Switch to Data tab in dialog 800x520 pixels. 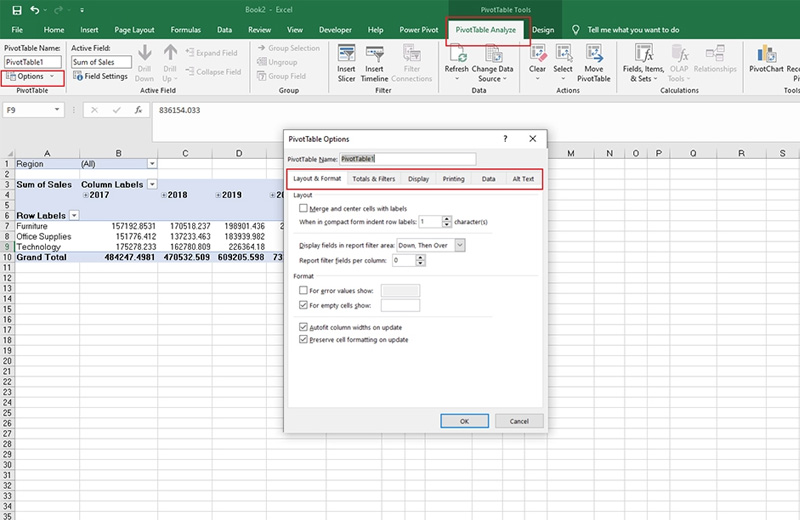point(488,179)
